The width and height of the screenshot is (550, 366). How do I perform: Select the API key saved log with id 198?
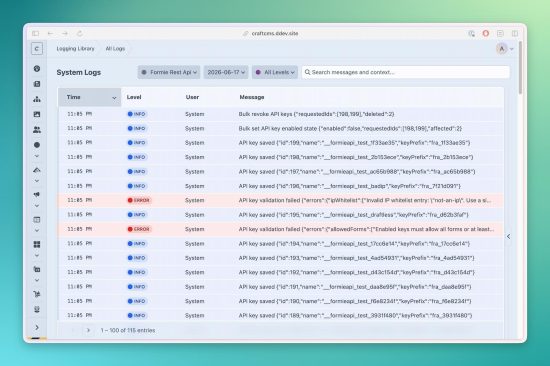point(281,157)
